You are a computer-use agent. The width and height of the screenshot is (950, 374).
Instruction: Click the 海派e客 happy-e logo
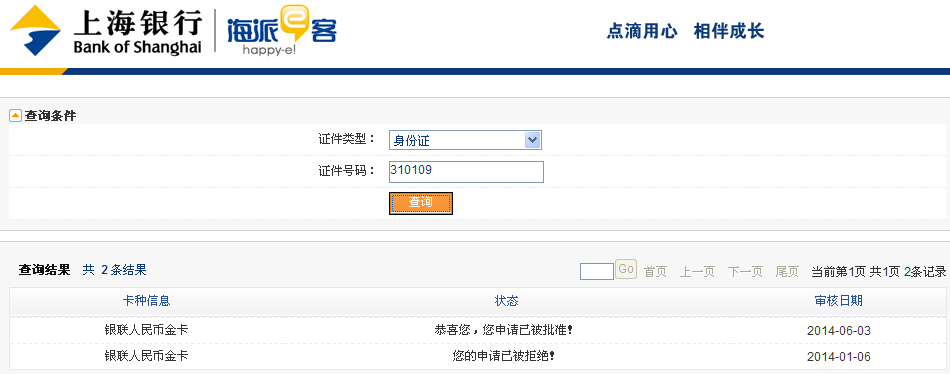coord(282,31)
